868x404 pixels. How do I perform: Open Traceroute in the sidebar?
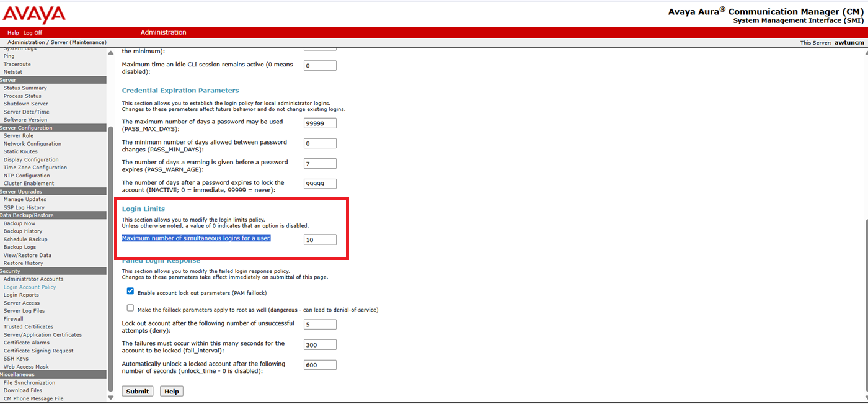17,65
